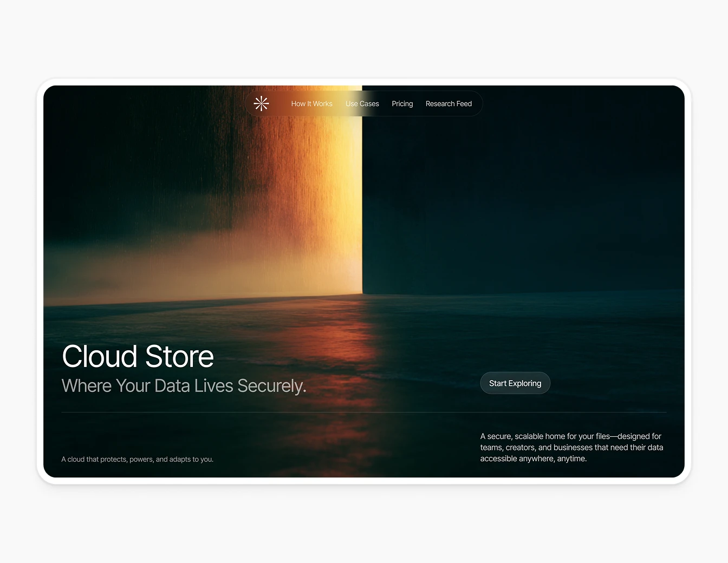Screen dimensions: 728x563
Task: Select the tagline Where Your Data Lives Securely
Action: pos(184,385)
